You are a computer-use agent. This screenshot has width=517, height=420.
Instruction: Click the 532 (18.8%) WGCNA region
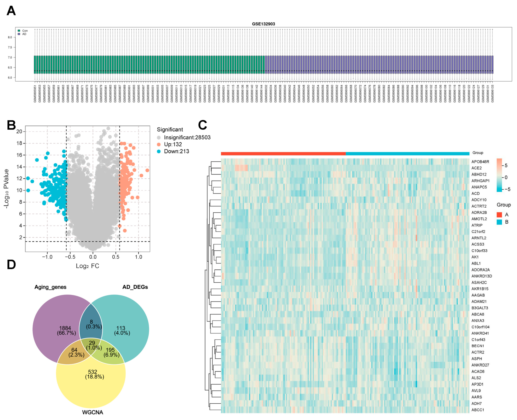(x=94, y=374)
